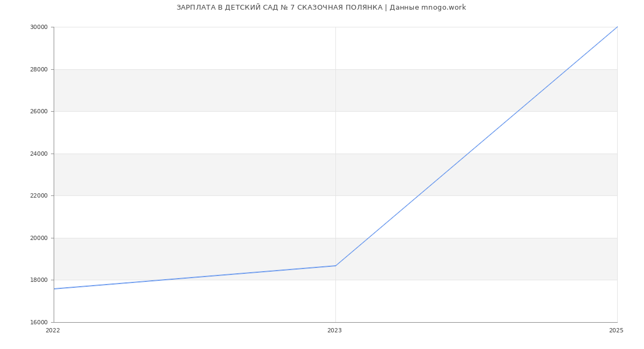
Task: Click the 16000 y-axis label
Action: pos(40,322)
